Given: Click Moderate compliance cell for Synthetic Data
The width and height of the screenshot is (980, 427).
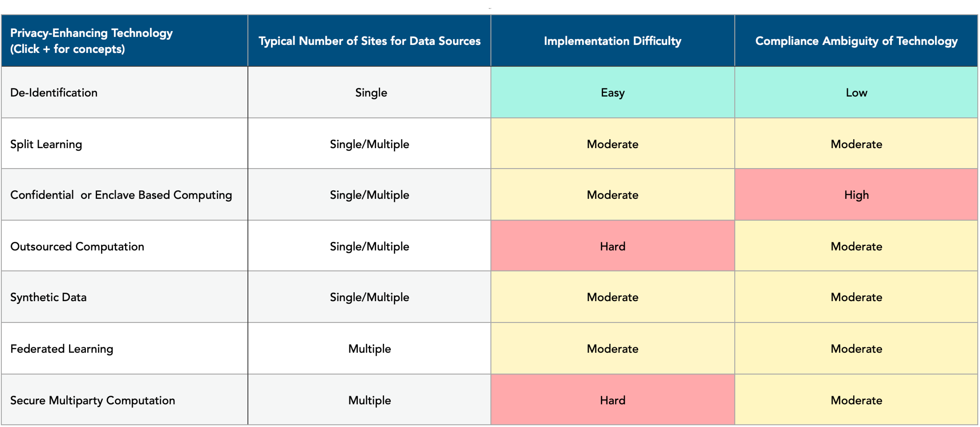Looking at the screenshot, I should coord(856,297).
